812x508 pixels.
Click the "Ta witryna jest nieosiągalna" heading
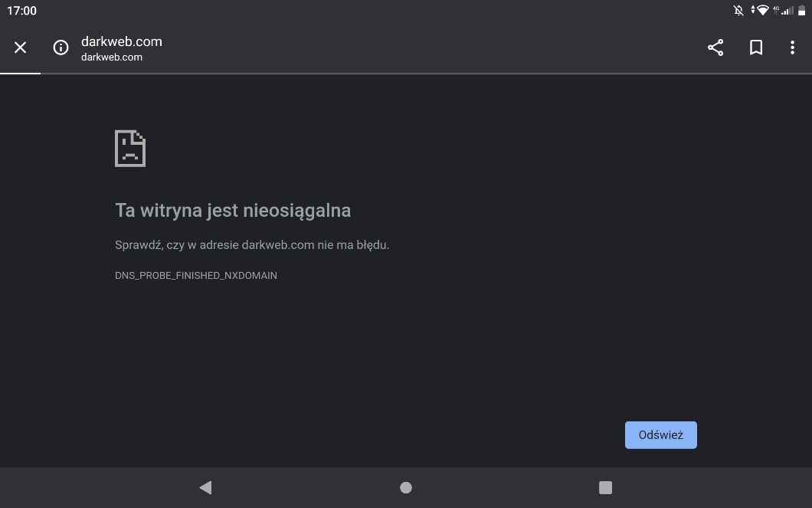[x=233, y=210]
